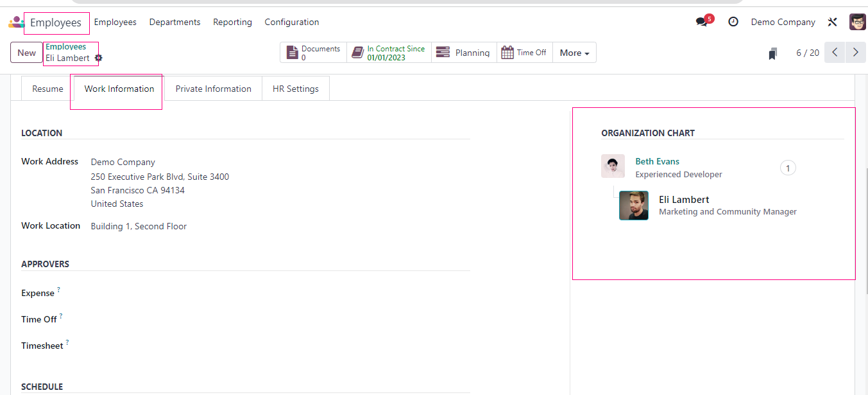Click United States address line
This screenshot has height=395, width=868.
click(117, 204)
